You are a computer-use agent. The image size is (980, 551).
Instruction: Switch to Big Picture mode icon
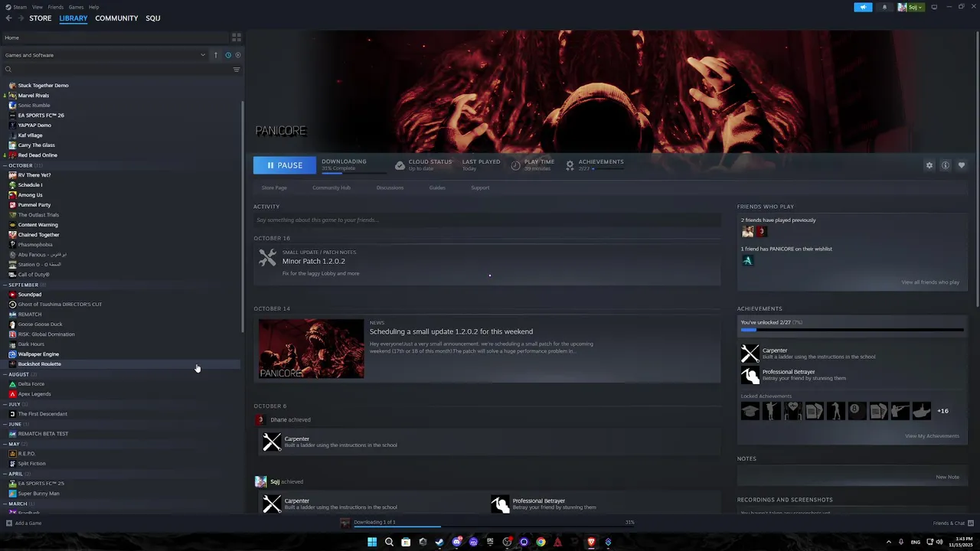coord(934,7)
